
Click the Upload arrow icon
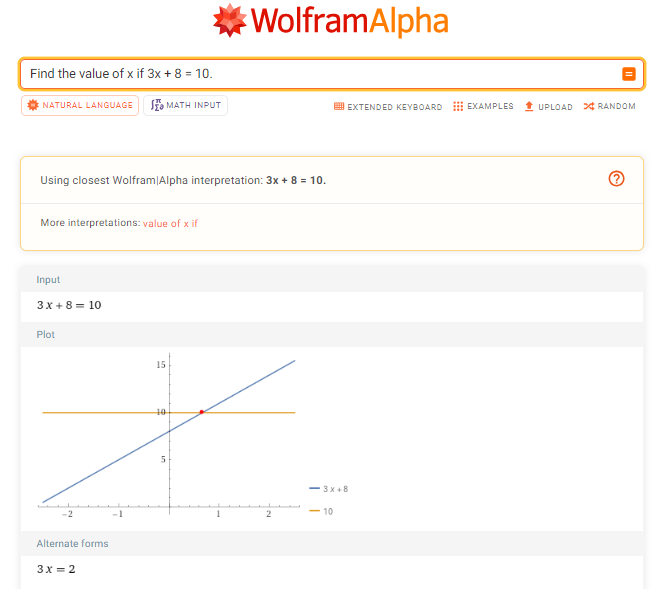click(x=530, y=106)
